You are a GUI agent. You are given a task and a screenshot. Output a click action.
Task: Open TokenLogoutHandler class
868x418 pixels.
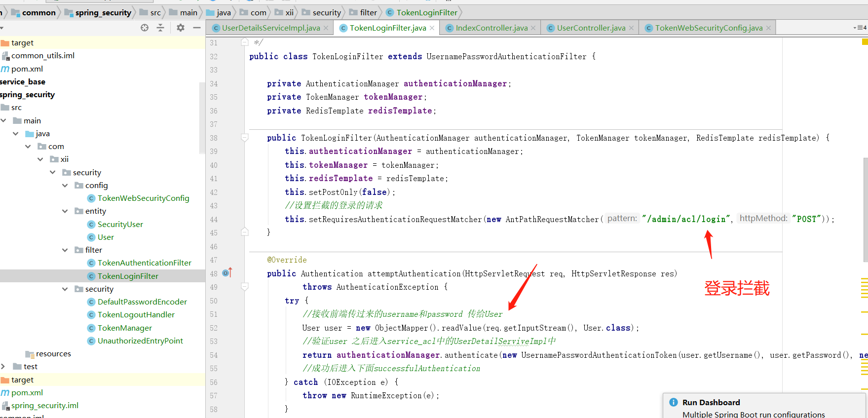(136, 315)
